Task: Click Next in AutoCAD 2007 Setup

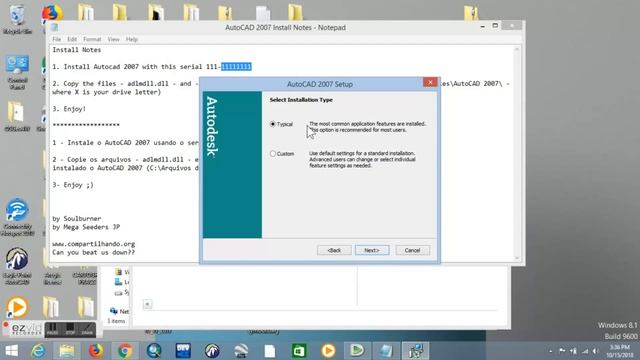Action: pyautogui.click(x=372, y=250)
